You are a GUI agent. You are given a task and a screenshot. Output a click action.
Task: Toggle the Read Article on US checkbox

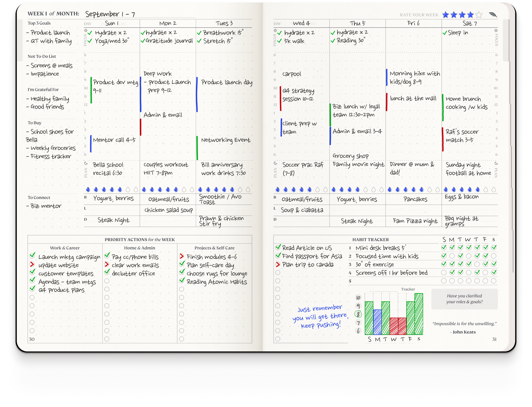point(278,247)
